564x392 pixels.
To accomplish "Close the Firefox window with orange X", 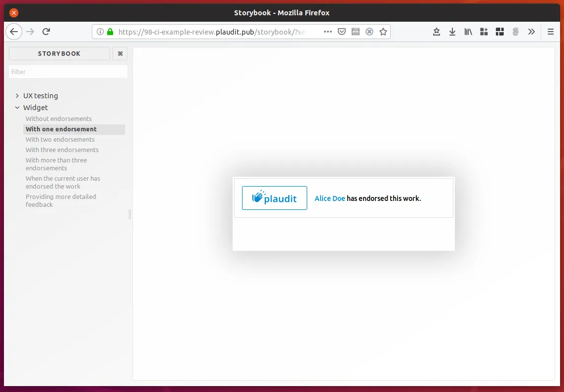I will 14,13.
